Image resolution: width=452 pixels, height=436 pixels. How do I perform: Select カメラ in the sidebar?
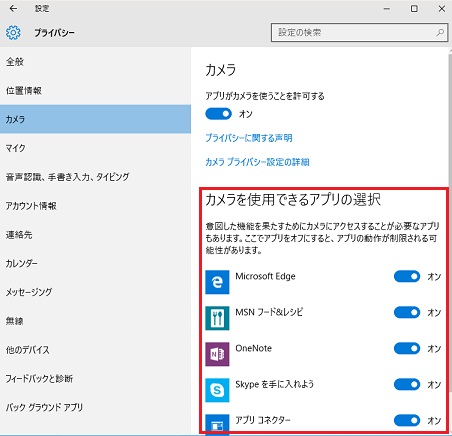(95, 119)
